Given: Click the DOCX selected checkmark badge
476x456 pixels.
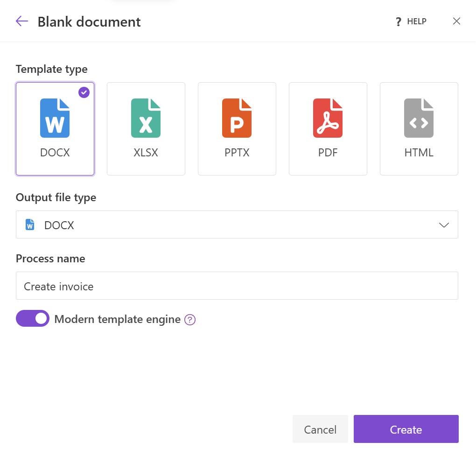Looking at the screenshot, I should (x=84, y=92).
